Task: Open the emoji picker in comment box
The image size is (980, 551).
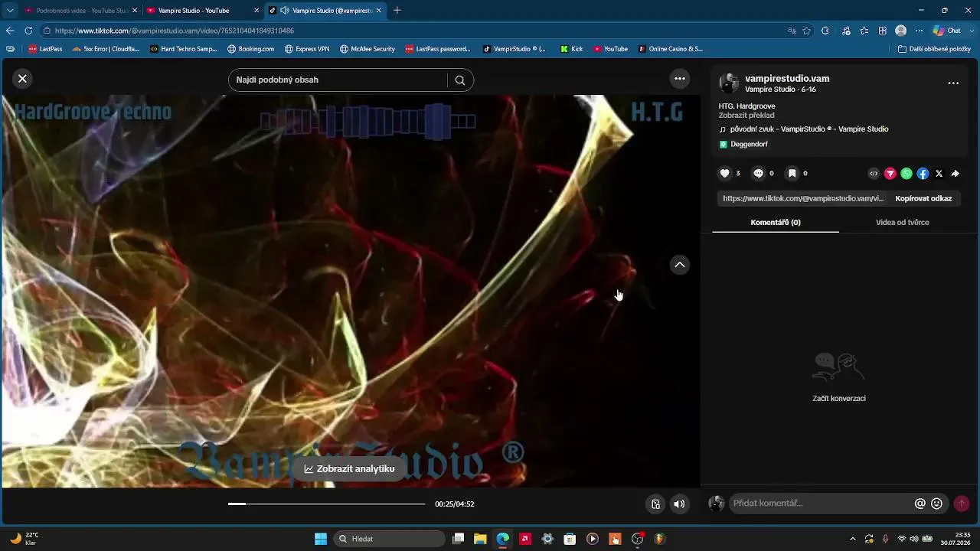Action: (936, 504)
